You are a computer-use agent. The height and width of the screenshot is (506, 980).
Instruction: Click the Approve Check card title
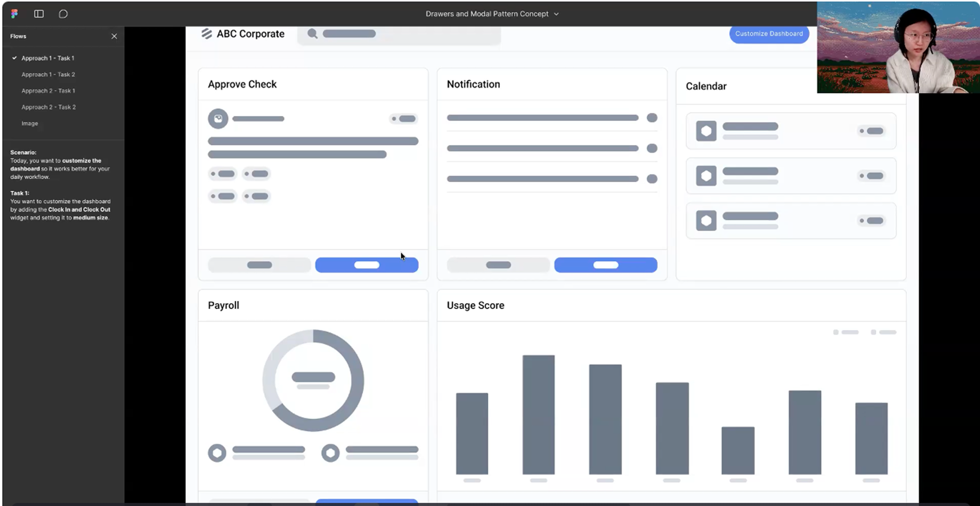coord(242,84)
